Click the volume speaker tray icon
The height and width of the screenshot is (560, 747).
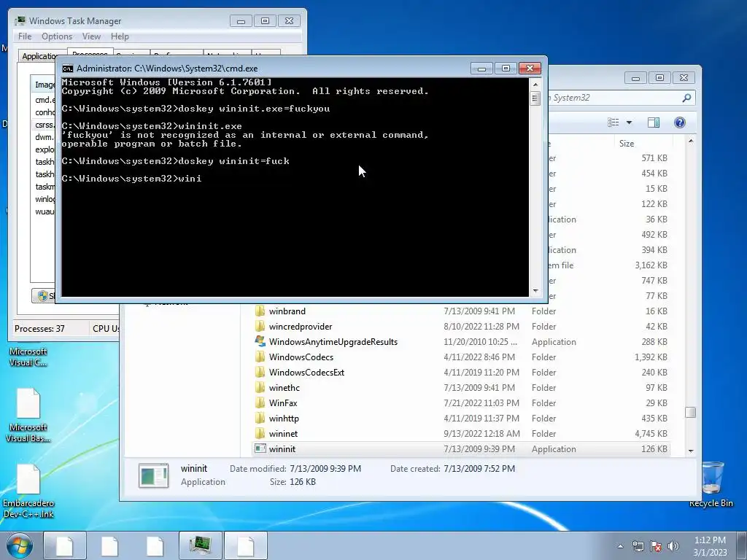pyautogui.click(x=673, y=546)
